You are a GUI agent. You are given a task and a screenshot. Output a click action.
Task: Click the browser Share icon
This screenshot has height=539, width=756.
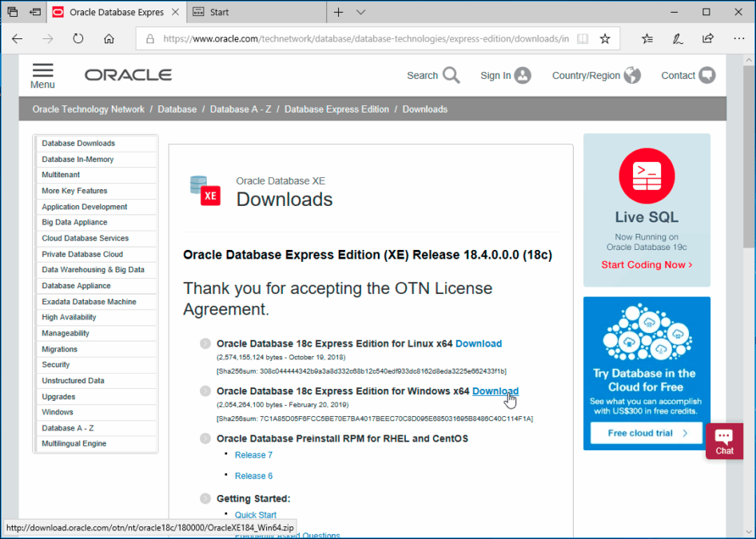pos(708,38)
